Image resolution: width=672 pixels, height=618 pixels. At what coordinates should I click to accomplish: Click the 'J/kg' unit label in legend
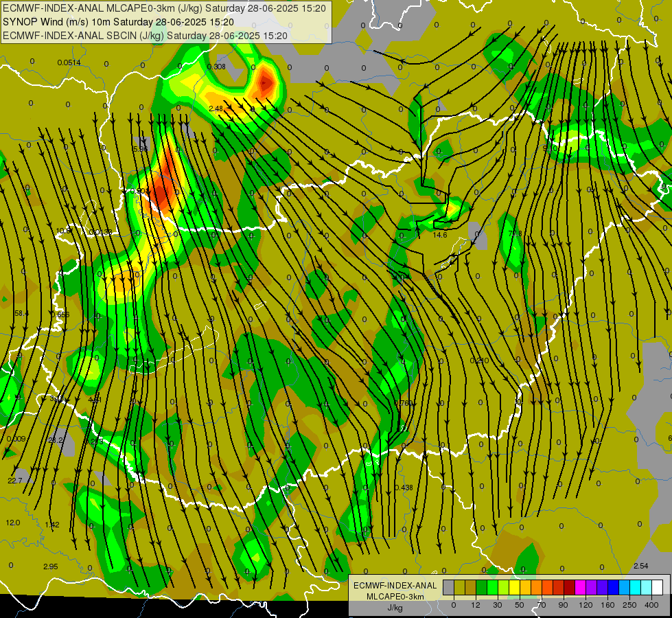tap(395, 608)
